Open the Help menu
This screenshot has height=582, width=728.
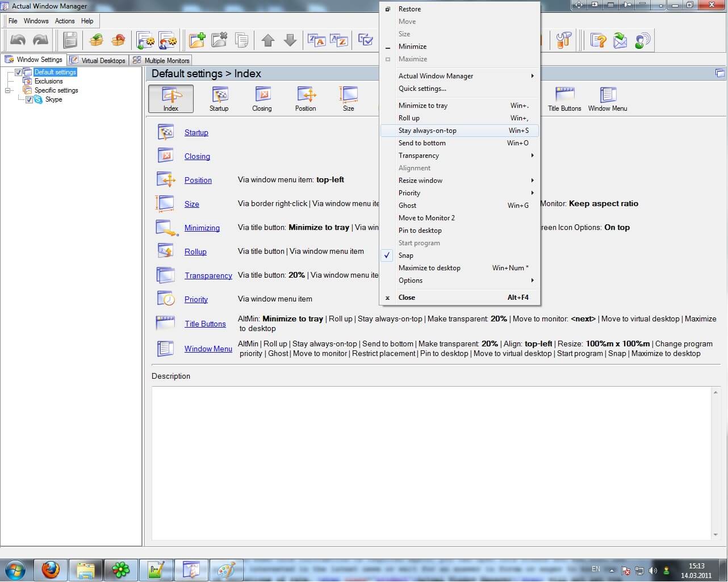coord(87,21)
